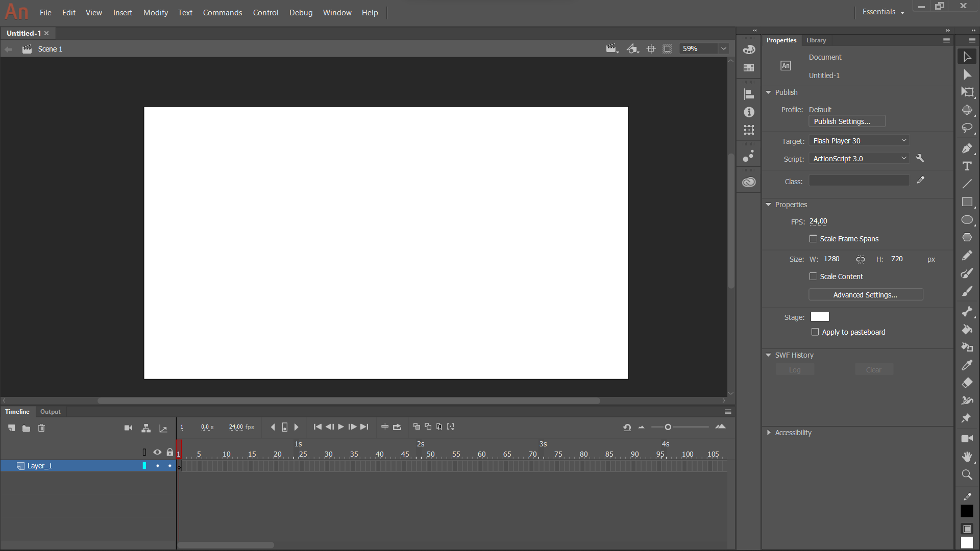Select the Camera tool in toolbox
980x551 pixels.
[x=967, y=439]
